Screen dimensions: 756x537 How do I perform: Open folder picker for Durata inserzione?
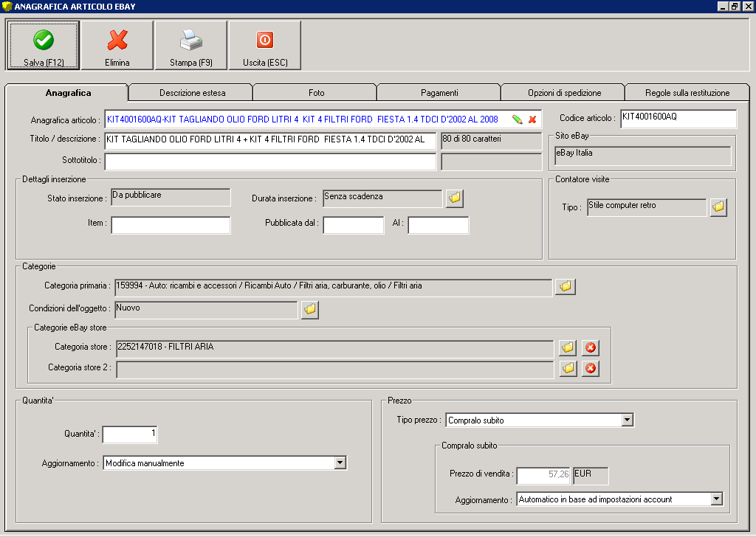point(455,198)
